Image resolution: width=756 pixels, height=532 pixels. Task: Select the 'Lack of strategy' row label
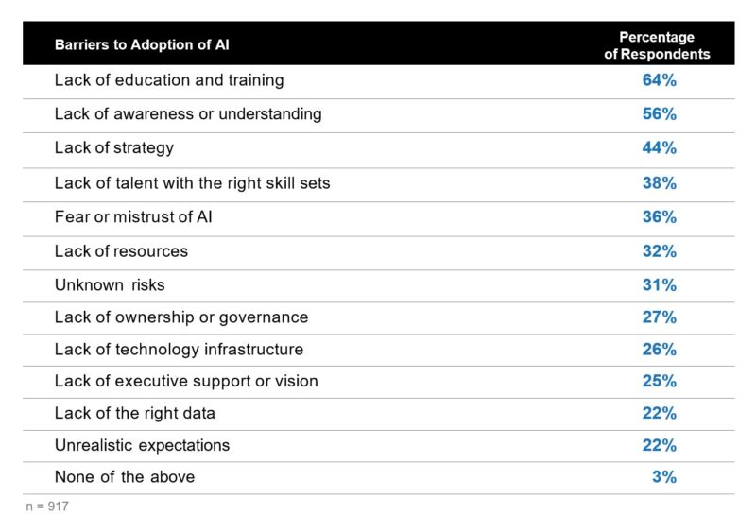pos(114,148)
